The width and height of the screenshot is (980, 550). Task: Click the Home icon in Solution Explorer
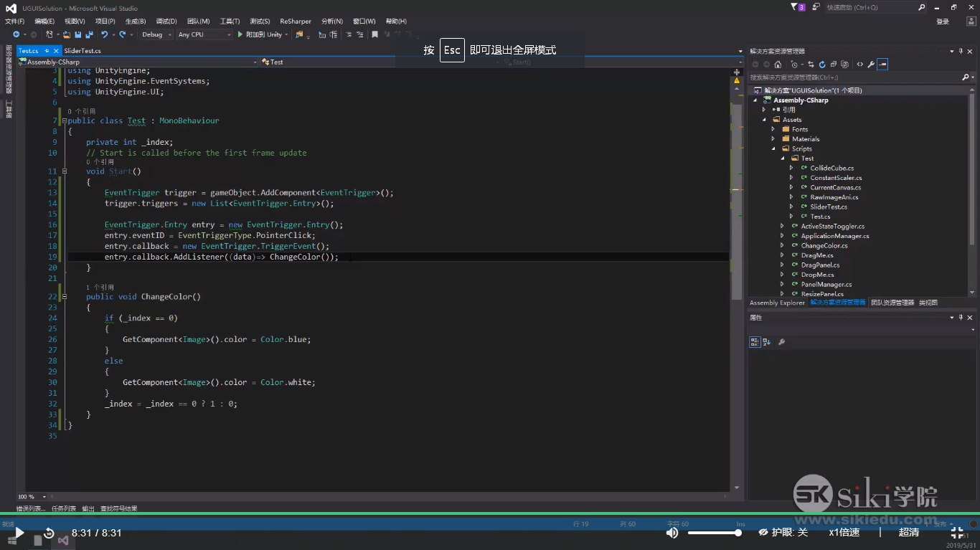tap(778, 65)
